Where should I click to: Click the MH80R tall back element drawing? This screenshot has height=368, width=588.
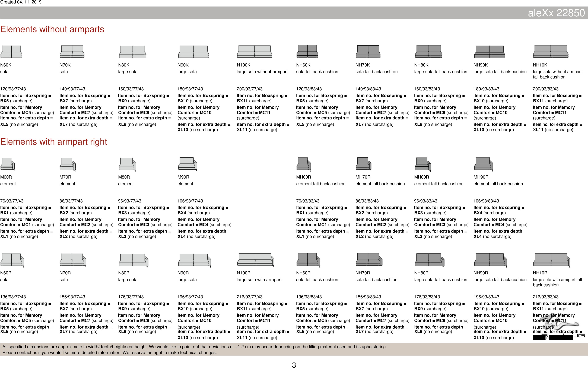point(423,164)
